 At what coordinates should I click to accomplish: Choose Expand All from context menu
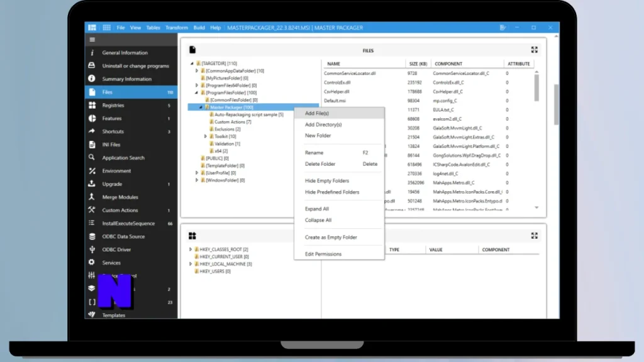(339, 209)
